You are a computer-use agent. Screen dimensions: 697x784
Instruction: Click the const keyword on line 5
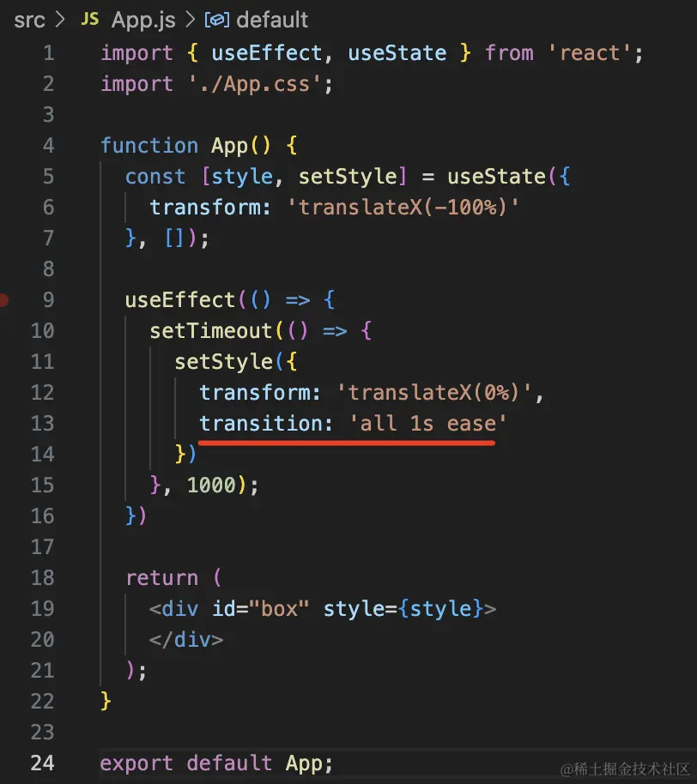155,177
